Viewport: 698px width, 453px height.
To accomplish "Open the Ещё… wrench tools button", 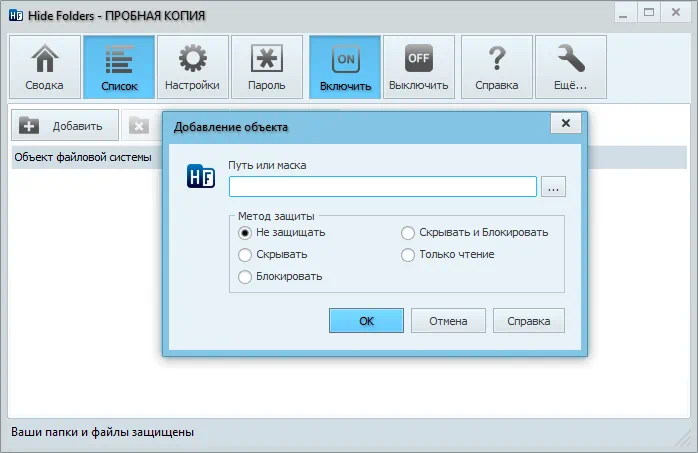I will pos(571,67).
